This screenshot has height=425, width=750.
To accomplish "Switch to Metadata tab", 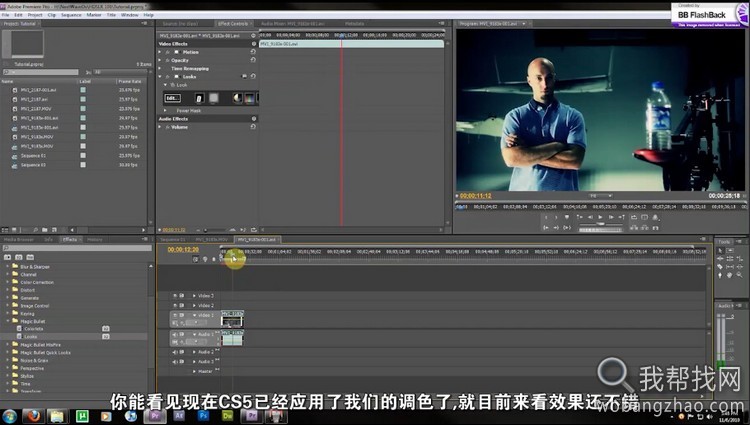I will click(354, 23).
